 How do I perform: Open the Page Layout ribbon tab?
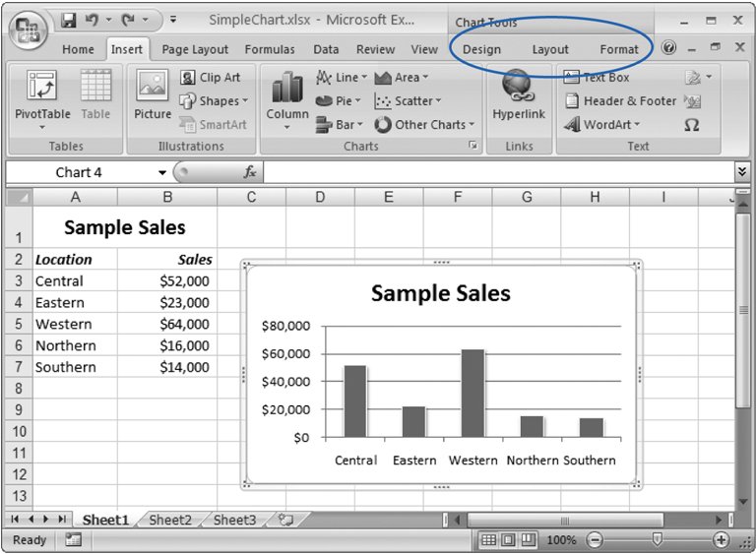195,49
